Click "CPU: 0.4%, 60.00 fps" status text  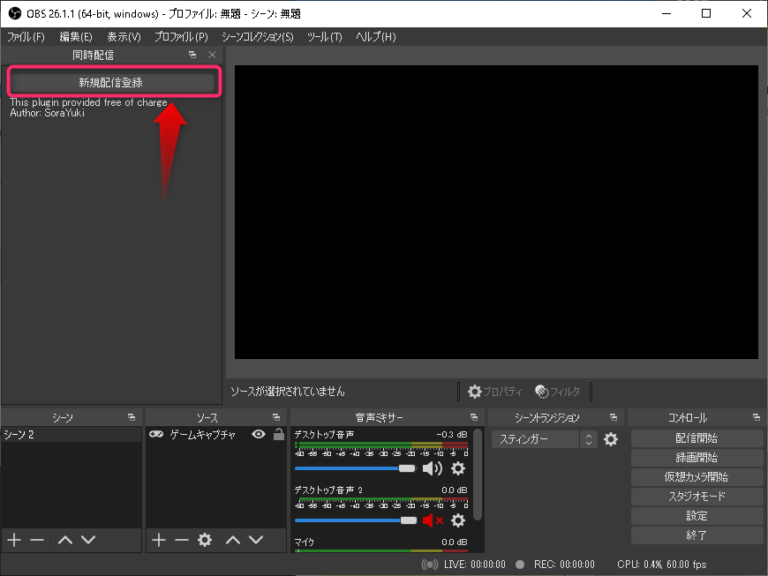(662, 564)
